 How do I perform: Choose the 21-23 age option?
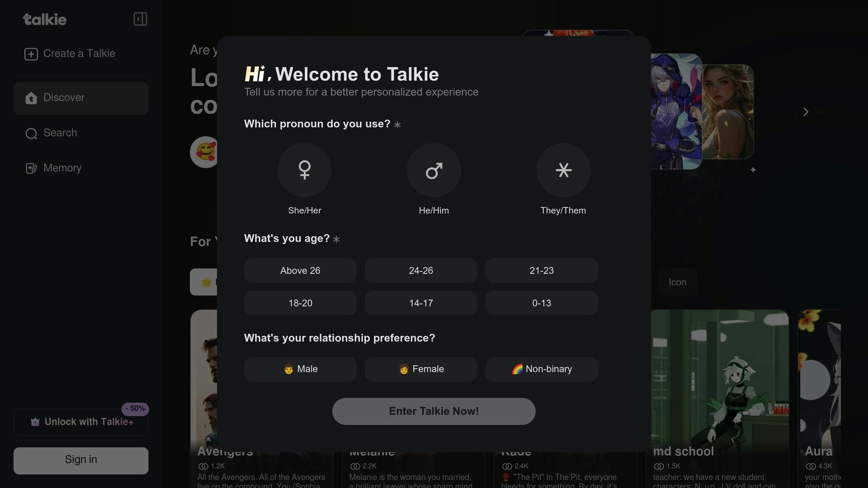(x=542, y=271)
